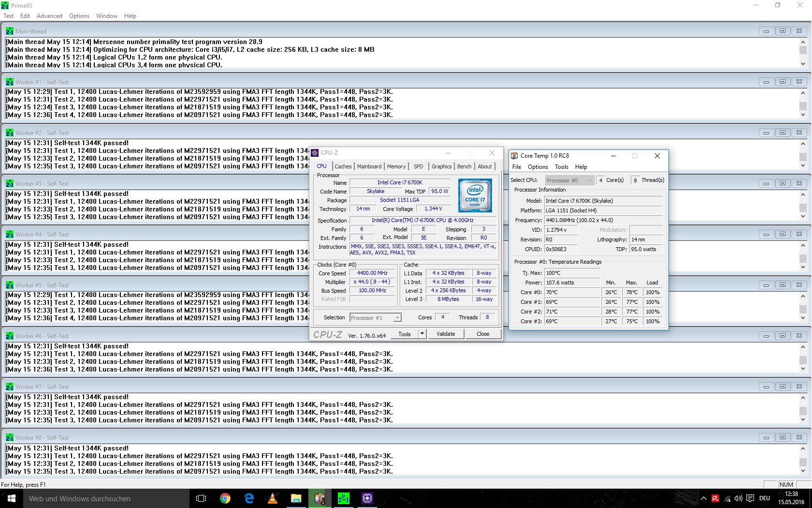Switch to the Graphics tab in CPU-Z
This screenshot has width=812, height=508.
point(442,166)
